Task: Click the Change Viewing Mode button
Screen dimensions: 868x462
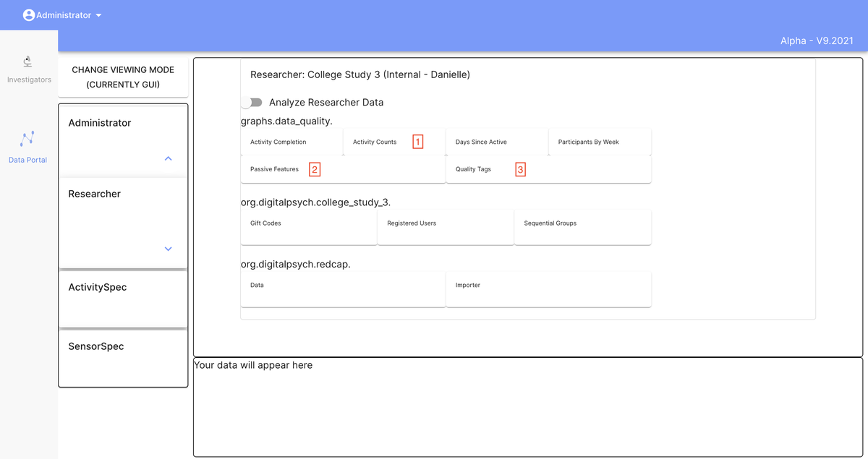Action: click(x=123, y=77)
